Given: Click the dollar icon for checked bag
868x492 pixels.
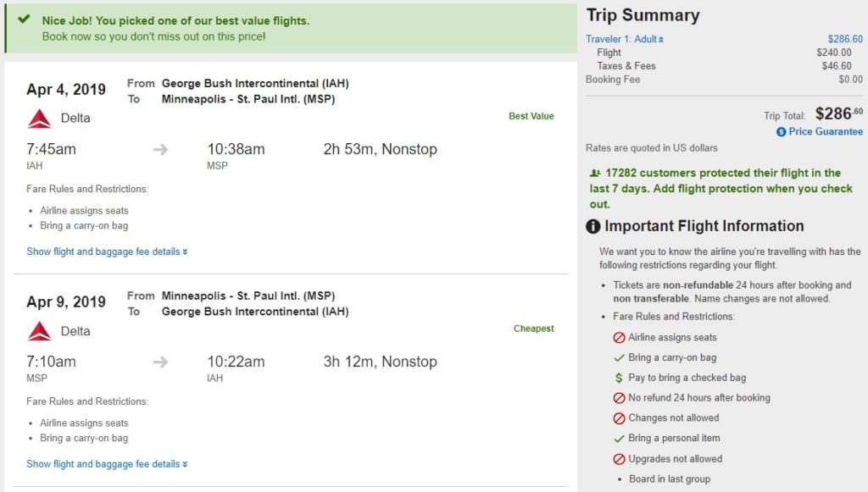Looking at the screenshot, I should click(619, 378).
